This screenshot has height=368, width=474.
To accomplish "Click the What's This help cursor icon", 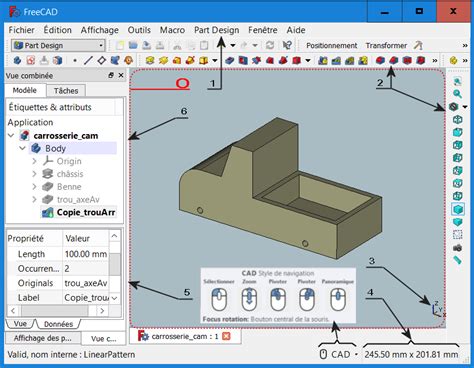I will click(287, 45).
